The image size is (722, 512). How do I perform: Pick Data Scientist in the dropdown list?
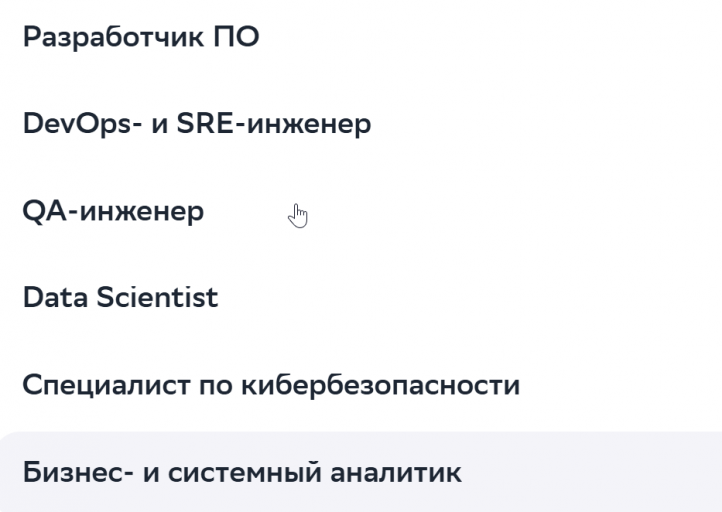[361, 297]
